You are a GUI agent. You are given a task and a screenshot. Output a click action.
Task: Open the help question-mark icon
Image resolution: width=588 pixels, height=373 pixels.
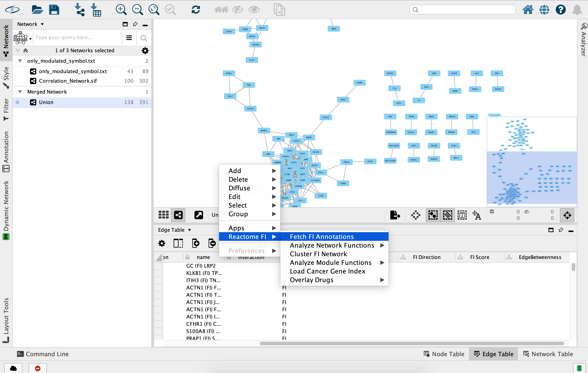click(x=561, y=10)
